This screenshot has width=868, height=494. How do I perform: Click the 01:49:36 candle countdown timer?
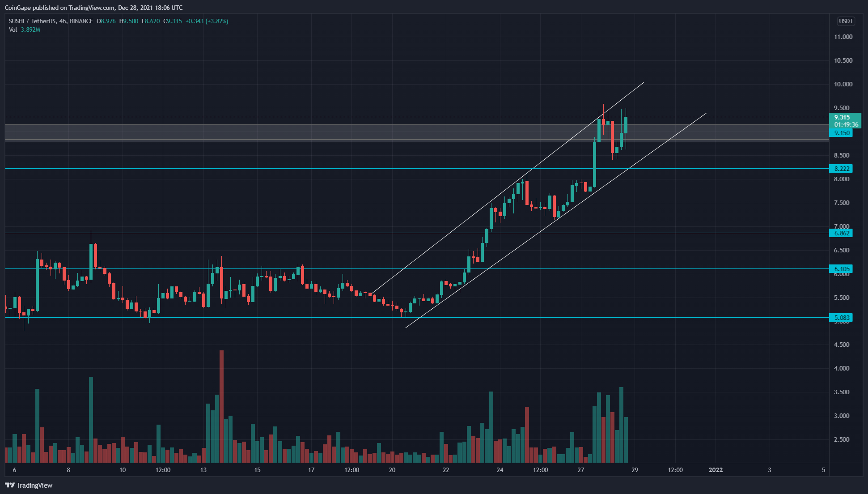[x=846, y=124]
